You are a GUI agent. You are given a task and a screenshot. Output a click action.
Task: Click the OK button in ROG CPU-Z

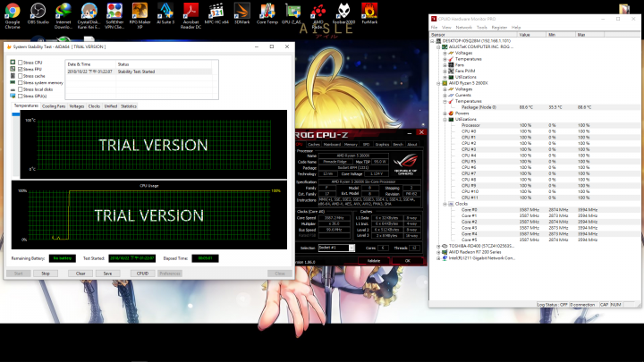(408, 261)
